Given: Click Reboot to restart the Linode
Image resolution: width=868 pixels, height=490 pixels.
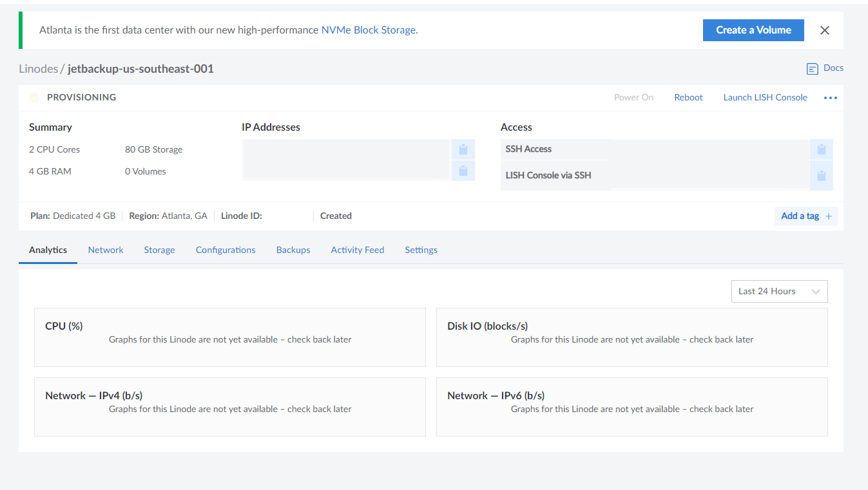Looking at the screenshot, I should click(x=688, y=97).
